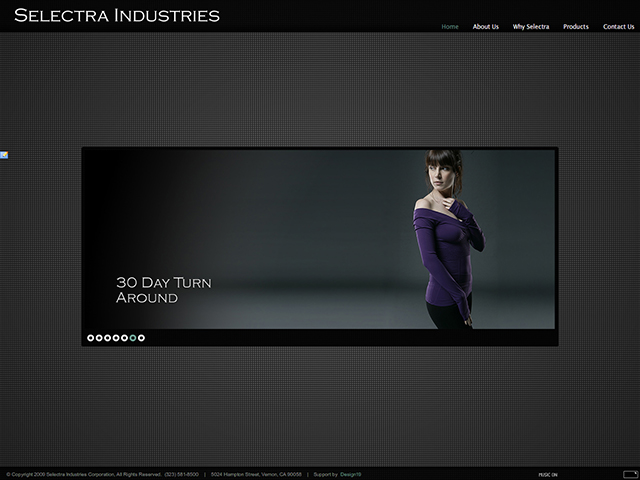The width and height of the screenshot is (640, 480).
Task: Jump to the fourth slideshow dot
Action: point(116,338)
